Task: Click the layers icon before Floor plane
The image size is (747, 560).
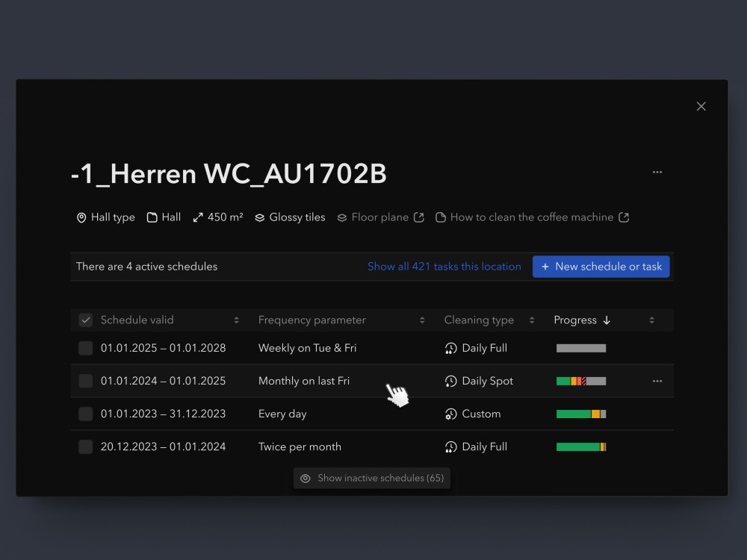Action: click(342, 217)
